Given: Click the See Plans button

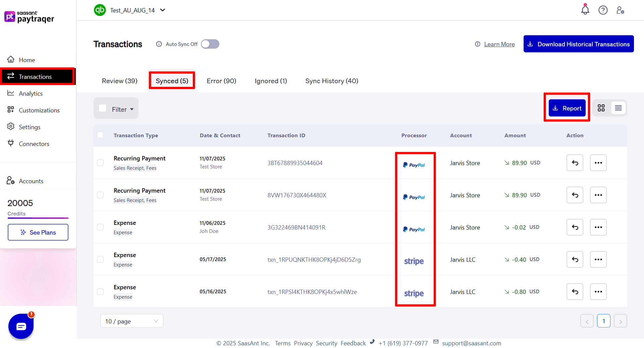Looking at the screenshot, I should (38, 232).
